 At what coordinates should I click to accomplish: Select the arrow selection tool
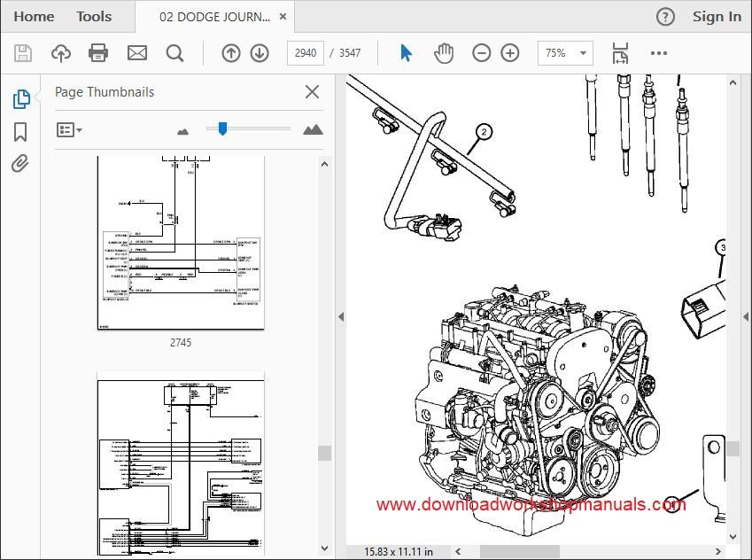[406, 53]
